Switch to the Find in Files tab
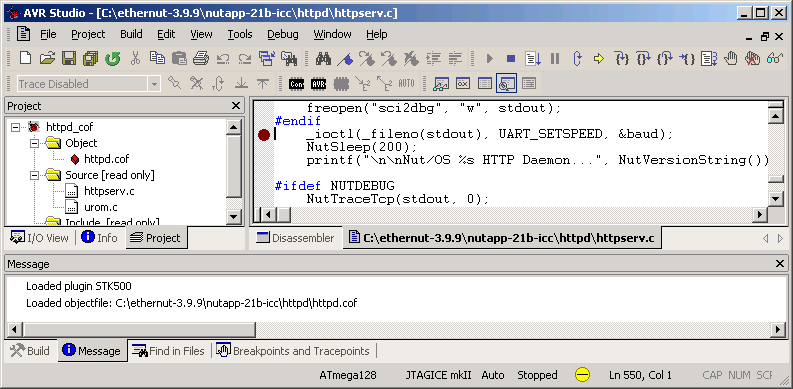This screenshot has width=793, height=389. point(169,351)
